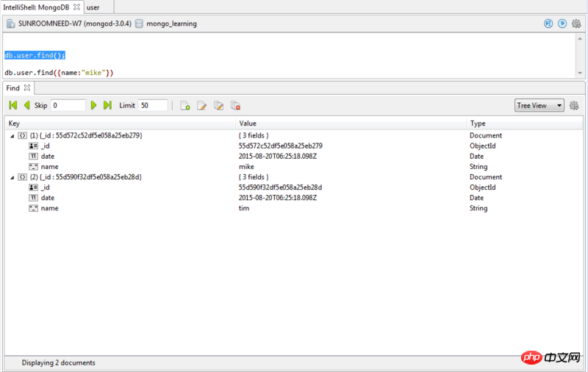Viewport: 588px width, 372px height.
Task: Click the mongo_learning database icon
Action: tap(139, 24)
